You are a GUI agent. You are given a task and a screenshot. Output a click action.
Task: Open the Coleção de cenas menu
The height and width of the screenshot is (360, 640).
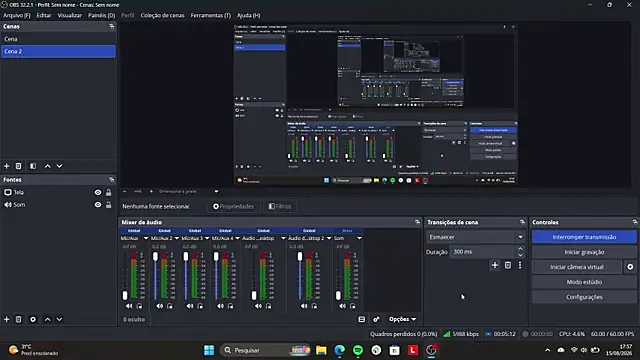point(162,15)
